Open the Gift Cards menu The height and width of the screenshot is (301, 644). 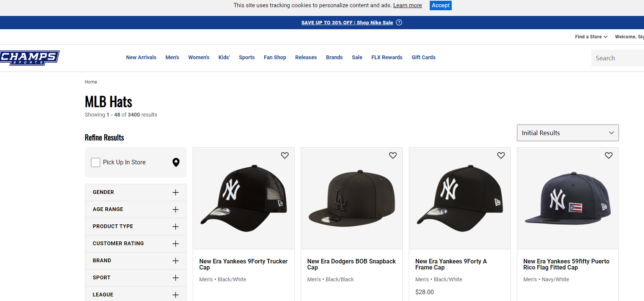point(424,57)
